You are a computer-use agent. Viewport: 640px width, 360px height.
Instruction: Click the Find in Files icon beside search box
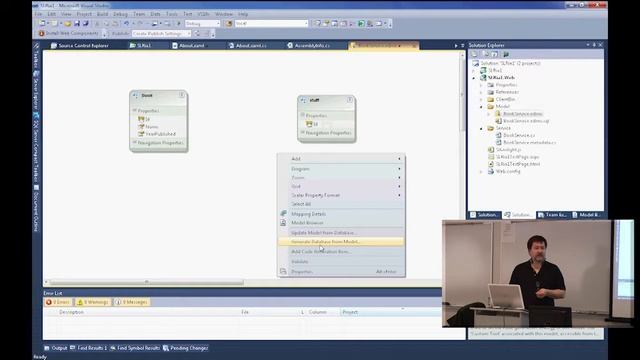229,24
